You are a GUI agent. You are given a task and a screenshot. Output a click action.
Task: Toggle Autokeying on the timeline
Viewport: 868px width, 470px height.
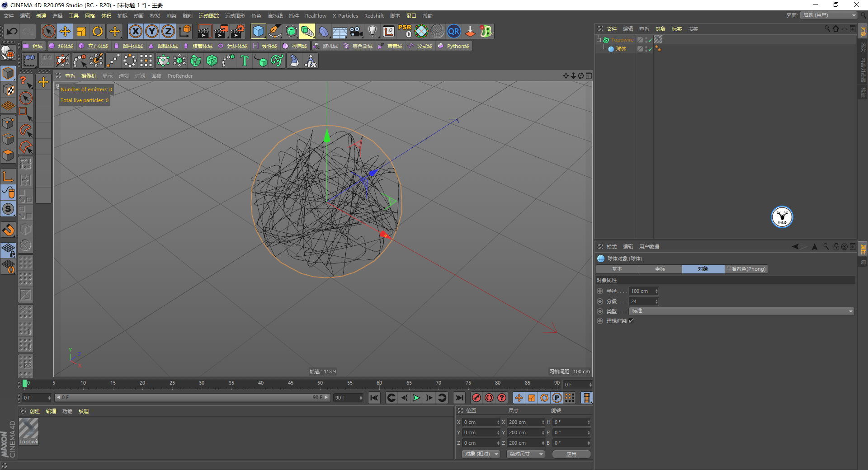coord(489,398)
